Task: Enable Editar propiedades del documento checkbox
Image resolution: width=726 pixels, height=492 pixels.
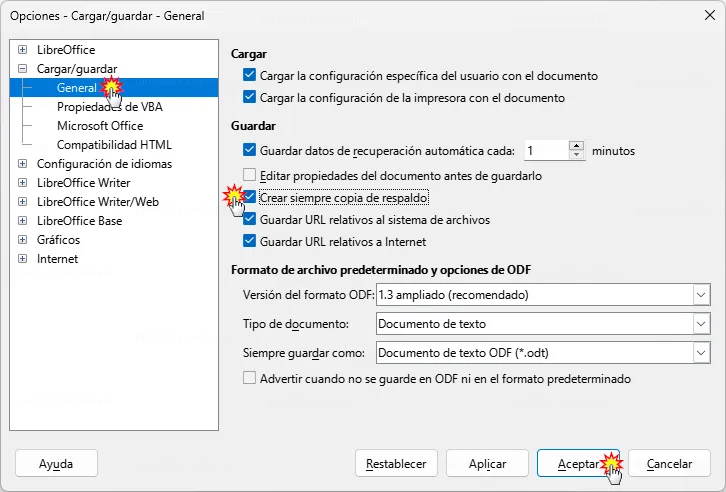Action: [x=250, y=175]
